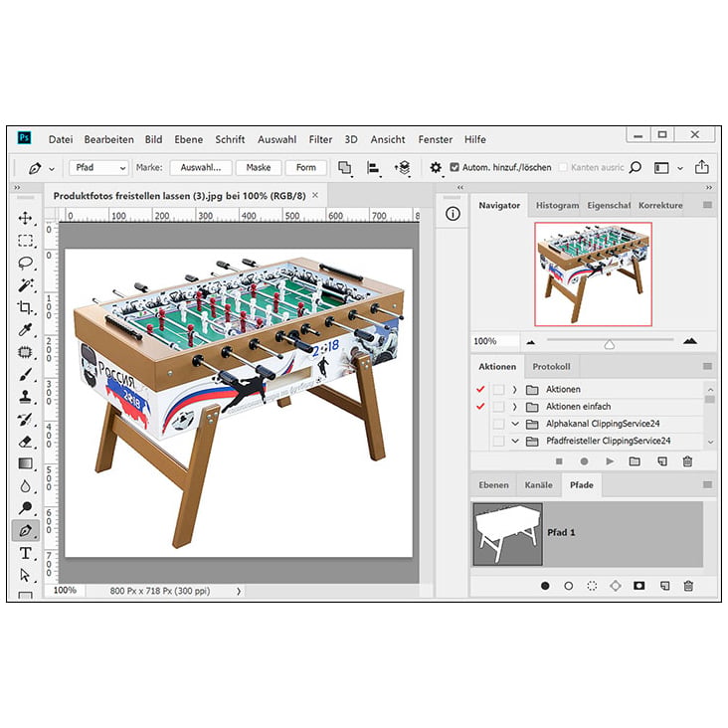The image size is (728, 728).
Task: Select the Gradient tool
Action: [x=25, y=463]
